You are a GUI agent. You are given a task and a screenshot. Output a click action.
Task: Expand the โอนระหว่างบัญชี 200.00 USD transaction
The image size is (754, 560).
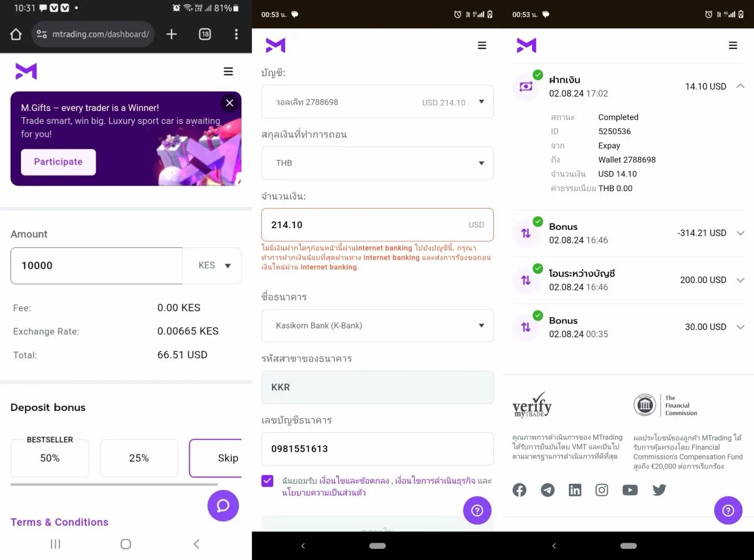click(741, 280)
